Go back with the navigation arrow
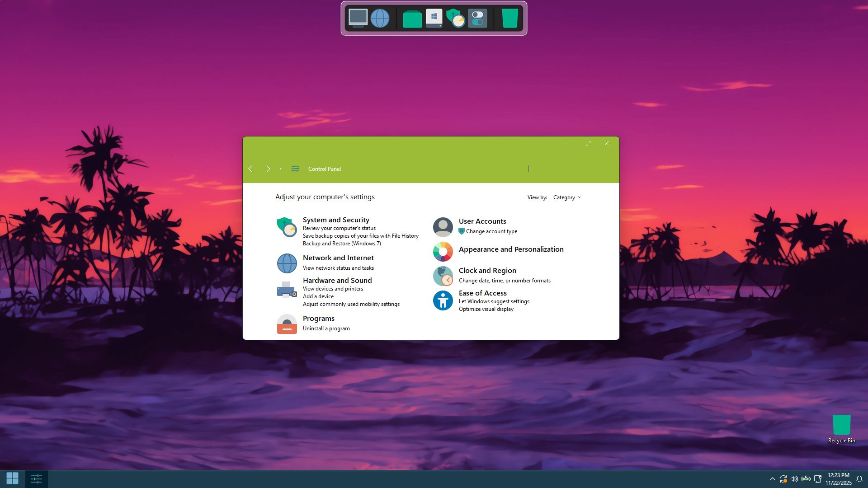Image resolution: width=868 pixels, height=488 pixels. pyautogui.click(x=250, y=169)
